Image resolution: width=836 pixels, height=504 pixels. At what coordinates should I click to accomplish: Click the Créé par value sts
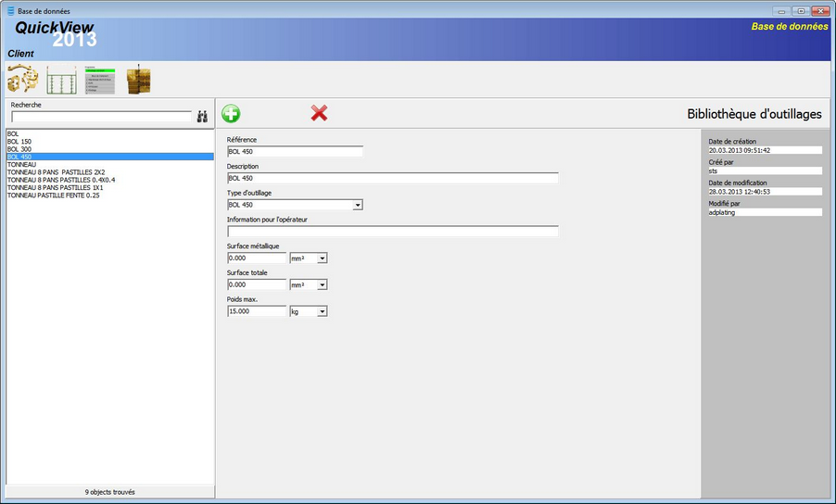click(x=765, y=171)
